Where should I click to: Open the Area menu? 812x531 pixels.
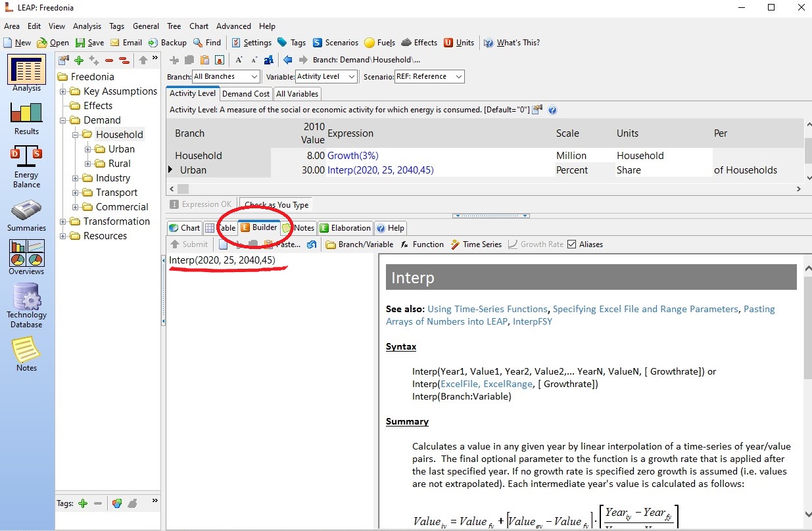tap(12, 26)
